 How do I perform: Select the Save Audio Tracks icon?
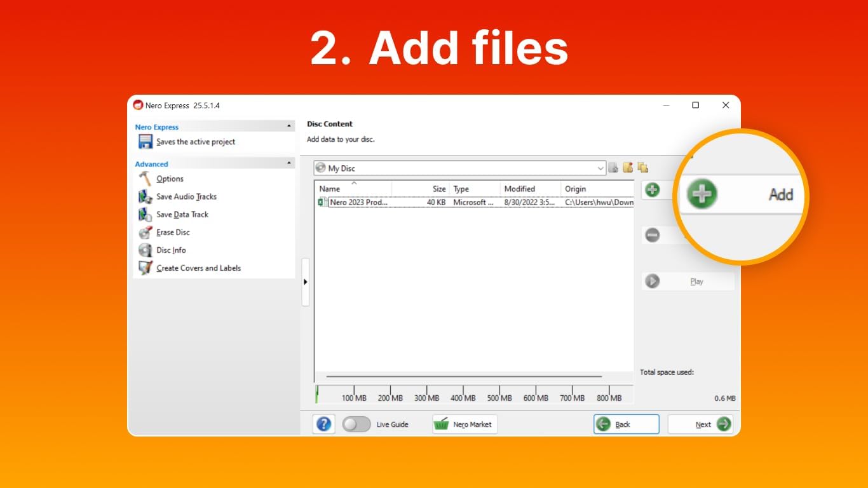pyautogui.click(x=146, y=196)
